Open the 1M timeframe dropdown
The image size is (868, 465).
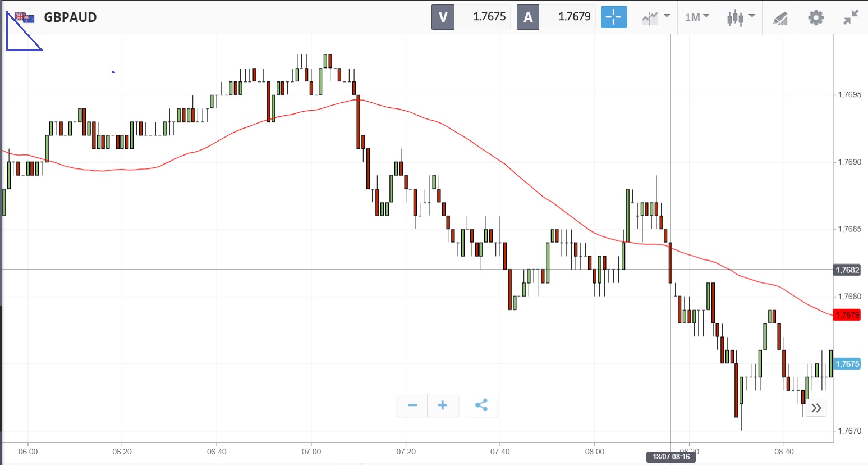click(x=697, y=17)
